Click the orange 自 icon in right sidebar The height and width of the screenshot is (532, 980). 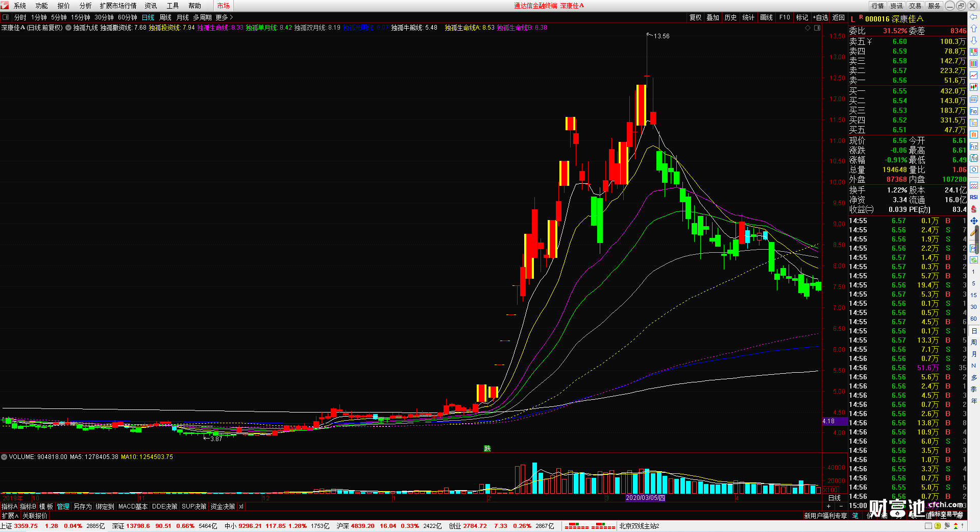click(974, 134)
